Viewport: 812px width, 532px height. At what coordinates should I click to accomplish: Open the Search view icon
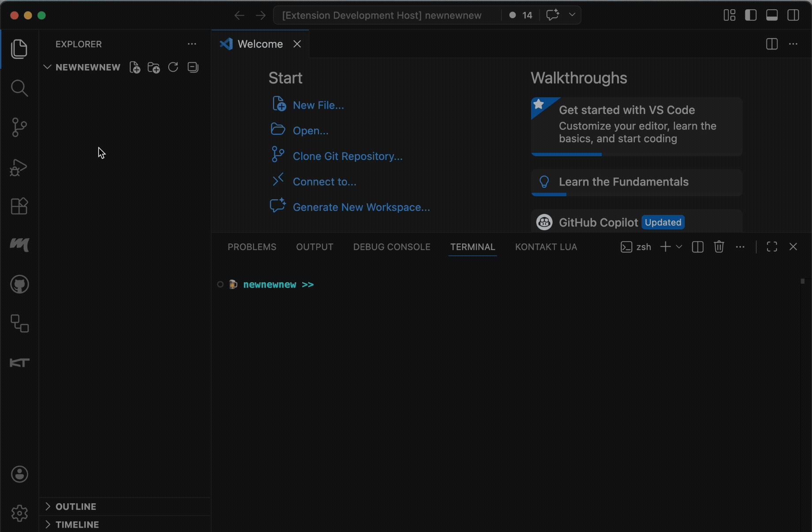point(19,88)
